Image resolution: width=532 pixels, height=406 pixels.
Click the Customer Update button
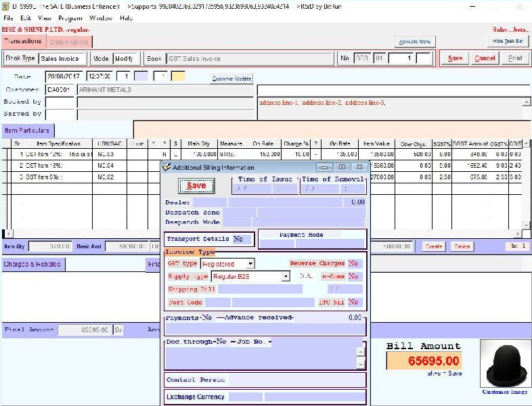tap(231, 78)
